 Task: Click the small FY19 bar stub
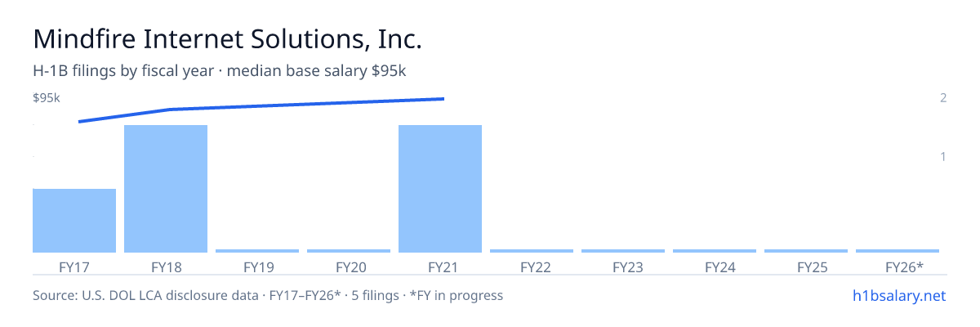coord(257,251)
